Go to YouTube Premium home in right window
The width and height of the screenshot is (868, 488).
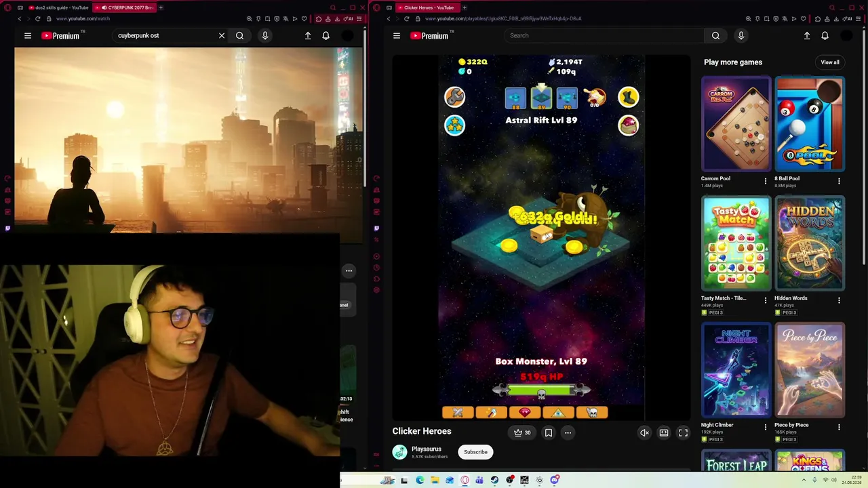[x=429, y=36]
